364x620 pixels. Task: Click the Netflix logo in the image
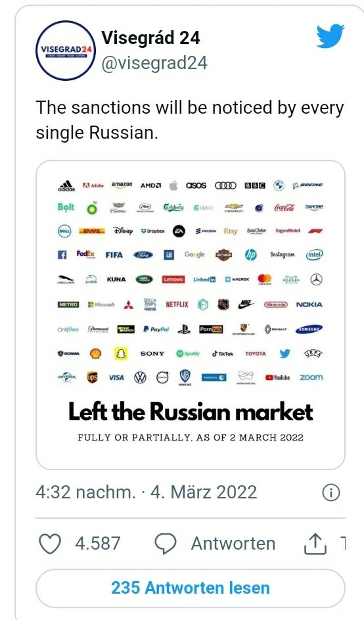pos(177,304)
